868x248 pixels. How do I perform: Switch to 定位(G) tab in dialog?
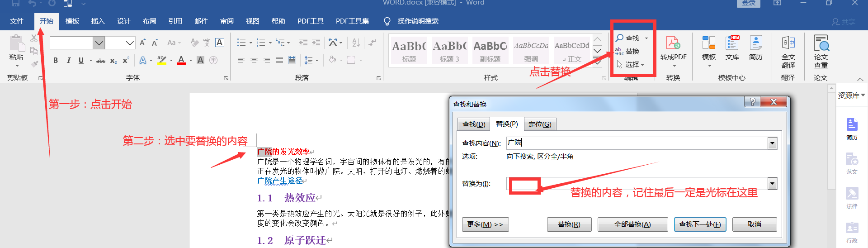(540, 124)
